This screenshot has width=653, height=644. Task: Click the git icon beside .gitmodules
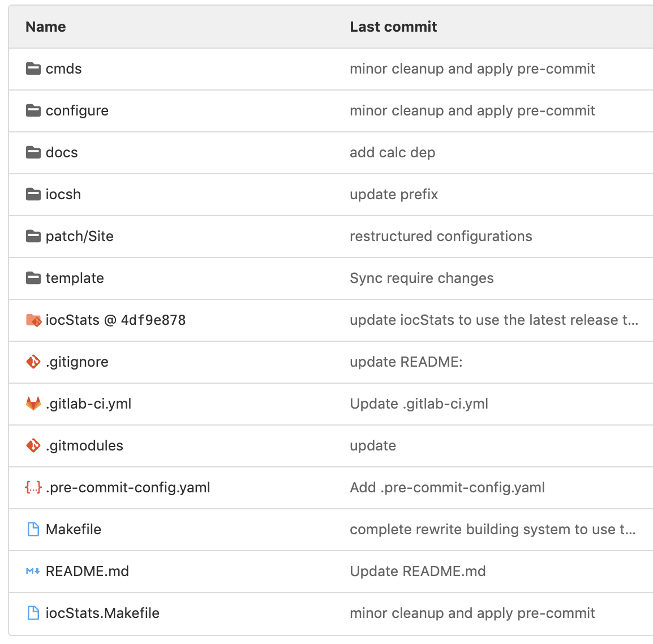(x=33, y=446)
